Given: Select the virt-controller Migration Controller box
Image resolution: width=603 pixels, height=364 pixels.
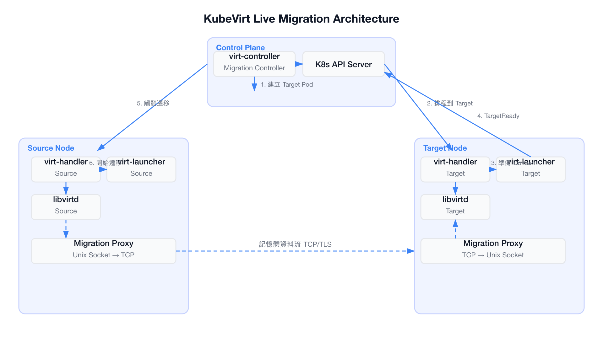Looking at the screenshot, I should coord(254,64).
